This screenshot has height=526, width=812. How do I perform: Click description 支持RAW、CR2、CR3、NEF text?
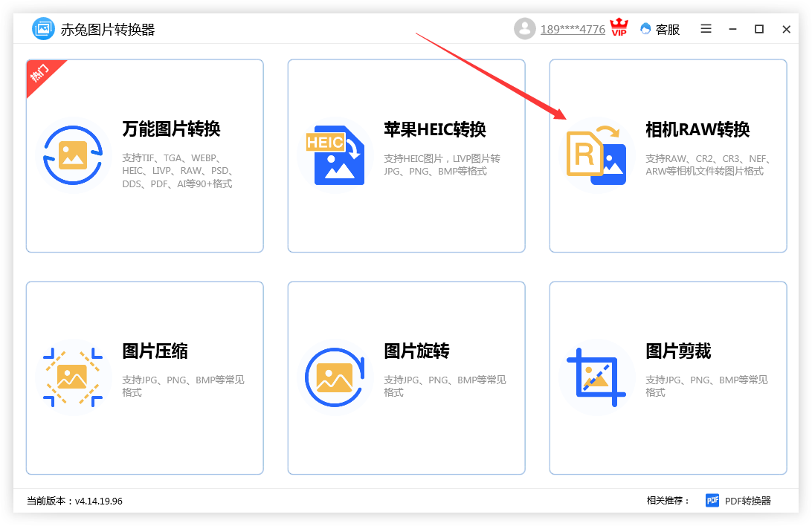tap(709, 164)
